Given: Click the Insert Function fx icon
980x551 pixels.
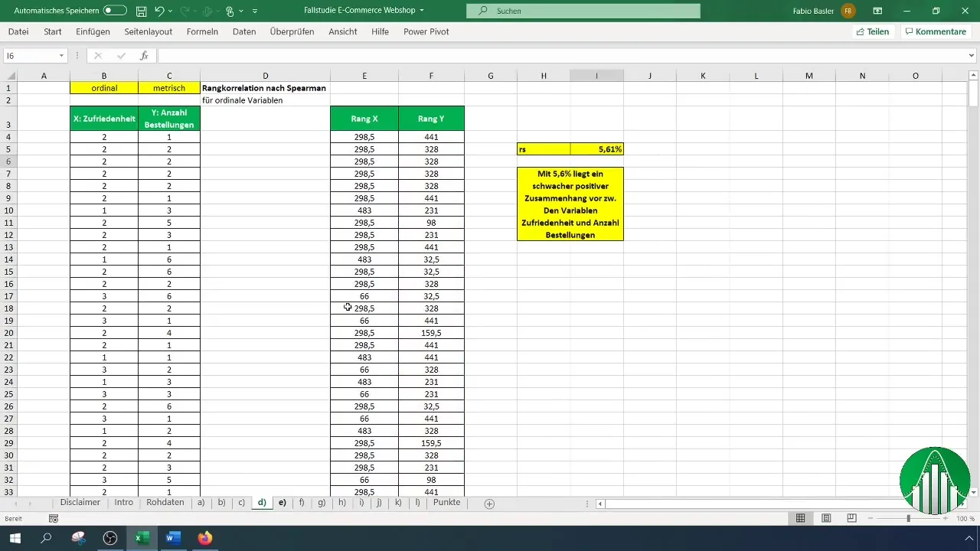Looking at the screenshot, I should [144, 56].
